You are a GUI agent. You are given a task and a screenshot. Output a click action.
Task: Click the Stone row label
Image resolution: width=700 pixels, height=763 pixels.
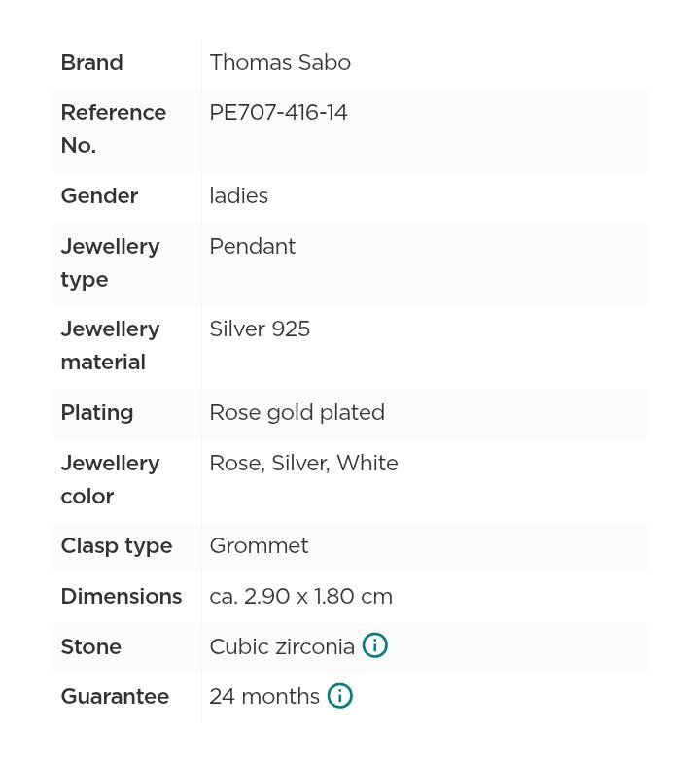pyautogui.click(x=90, y=646)
